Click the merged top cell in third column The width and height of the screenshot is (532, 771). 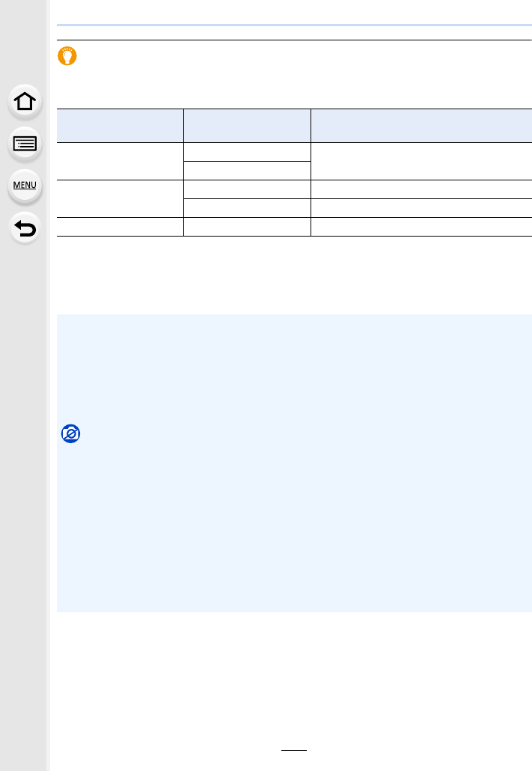421,161
